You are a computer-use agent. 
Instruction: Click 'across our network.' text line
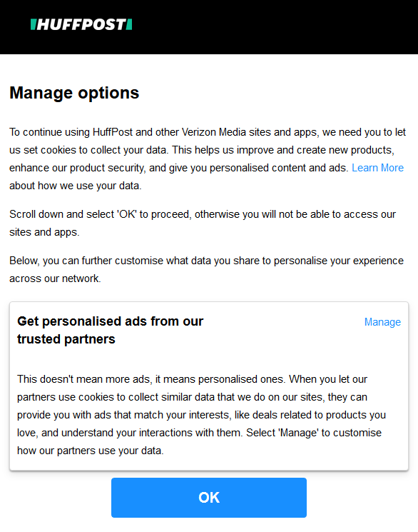tap(55, 278)
